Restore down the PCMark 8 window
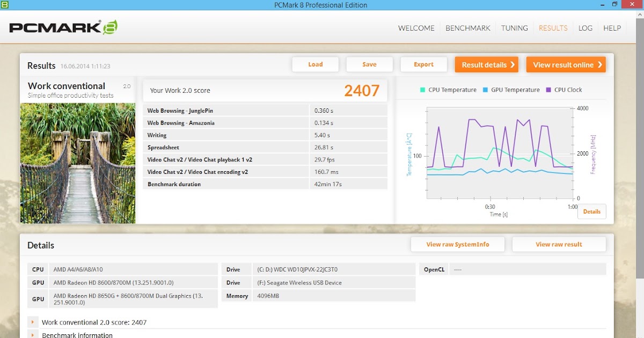 tap(614, 4)
